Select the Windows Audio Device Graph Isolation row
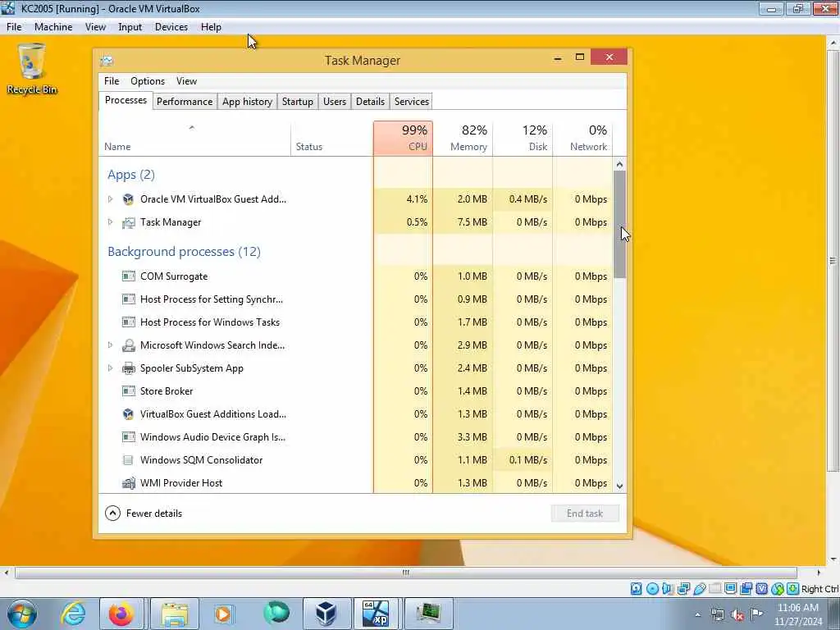Image resolution: width=840 pixels, height=630 pixels. coord(356,437)
